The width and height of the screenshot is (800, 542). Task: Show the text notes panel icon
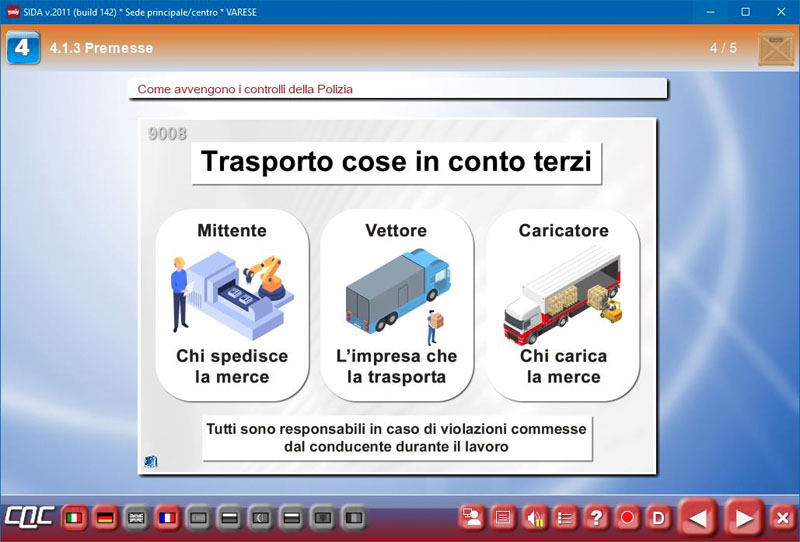pos(503,518)
